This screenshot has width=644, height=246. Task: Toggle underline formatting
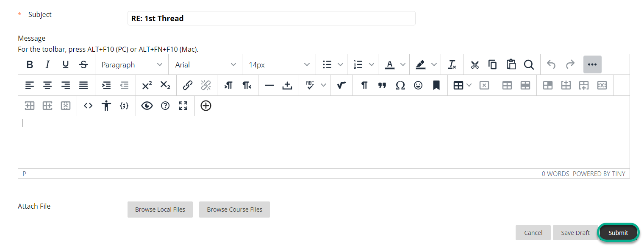tap(65, 65)
